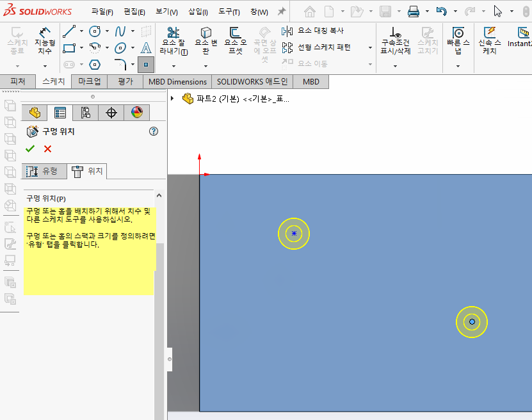The width and height of the screenshot is (532, 420).
Task: Select the Spline sketch tool
Action: click(120, 31)
